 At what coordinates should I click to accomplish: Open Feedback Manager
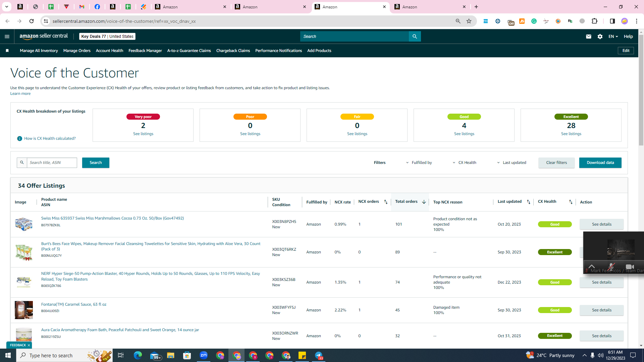pyautogui.click(x=145, y=51)
